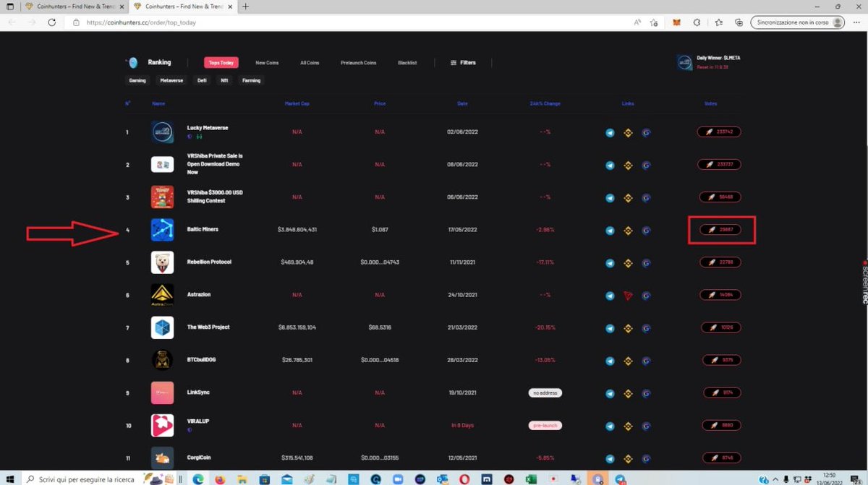Open Binance chain link for The Web3 Project
This screenshot has width=868, height=485.
628,328
